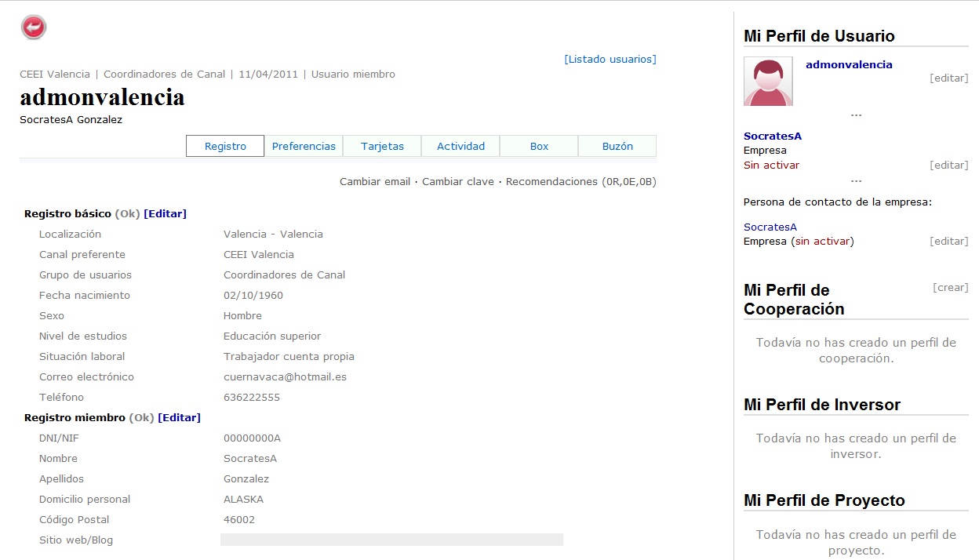Edit the Registro miembro section
Viewport: 979px width, 560px height.
click(x=179, y=417)
